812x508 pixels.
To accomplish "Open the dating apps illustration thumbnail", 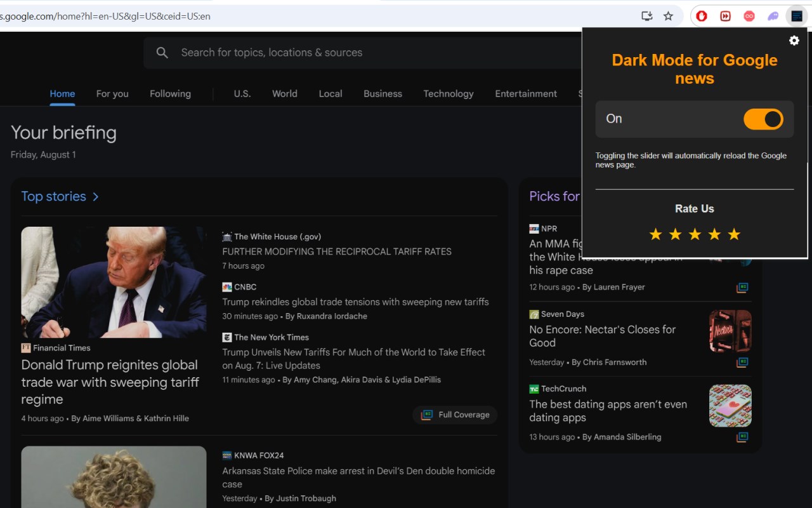I will click(x=730, y=406).
